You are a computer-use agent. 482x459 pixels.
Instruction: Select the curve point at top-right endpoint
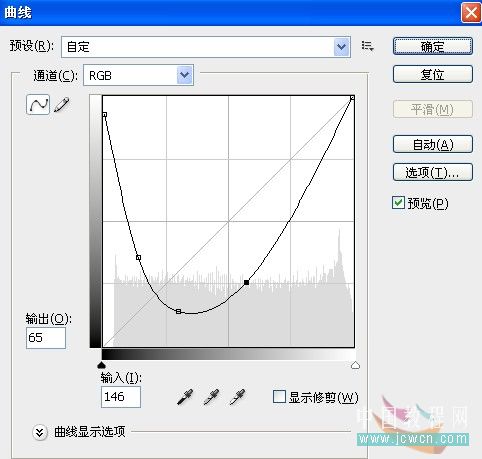352,98
